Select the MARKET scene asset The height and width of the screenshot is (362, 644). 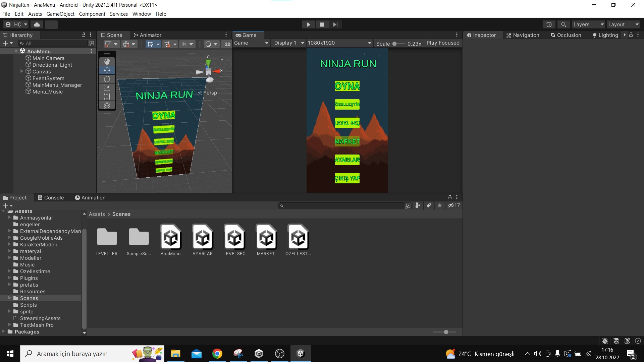266,240
